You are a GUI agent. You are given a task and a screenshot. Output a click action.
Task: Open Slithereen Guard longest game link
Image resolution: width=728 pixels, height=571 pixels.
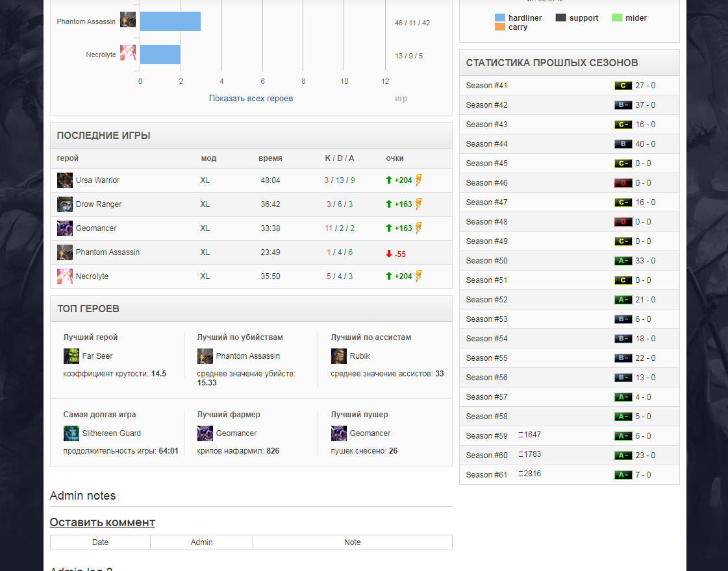click(x=112, y=433)
